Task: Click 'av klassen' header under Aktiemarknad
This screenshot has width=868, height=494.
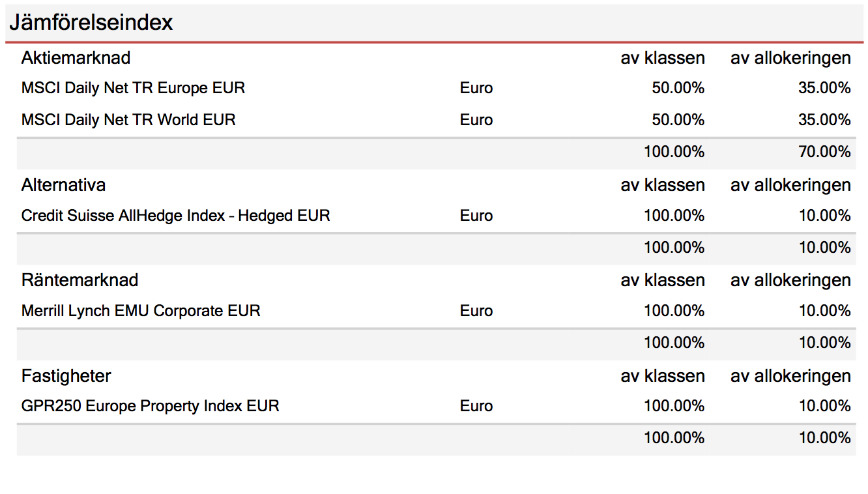Action: [663, 58]
